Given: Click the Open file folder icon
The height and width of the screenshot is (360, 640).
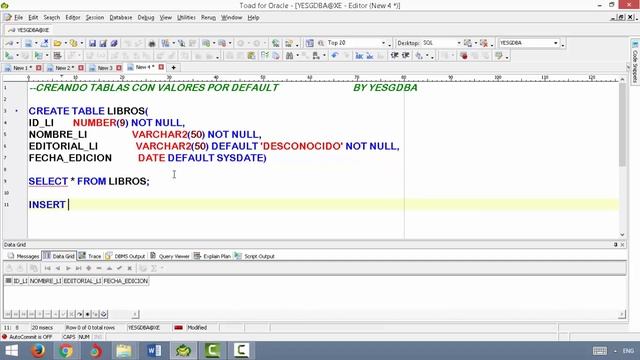Looking at the screenshot, I should click(x=58, y=43).
